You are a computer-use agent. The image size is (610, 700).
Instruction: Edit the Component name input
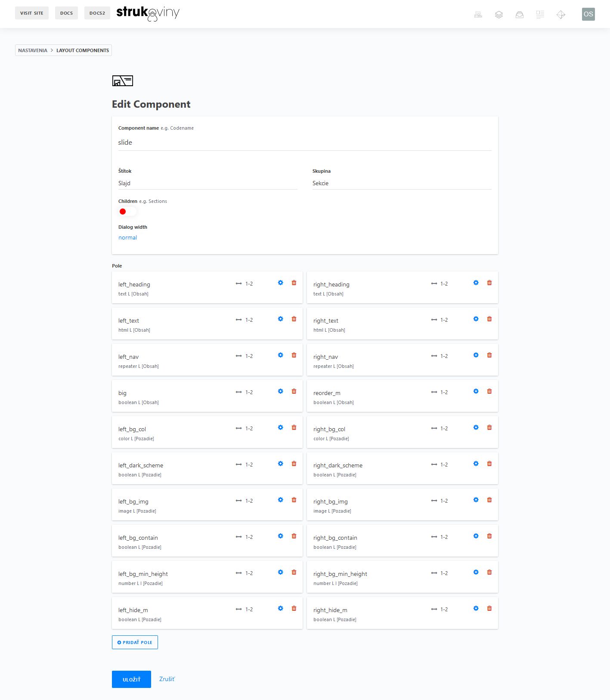(x=305, y=143)
